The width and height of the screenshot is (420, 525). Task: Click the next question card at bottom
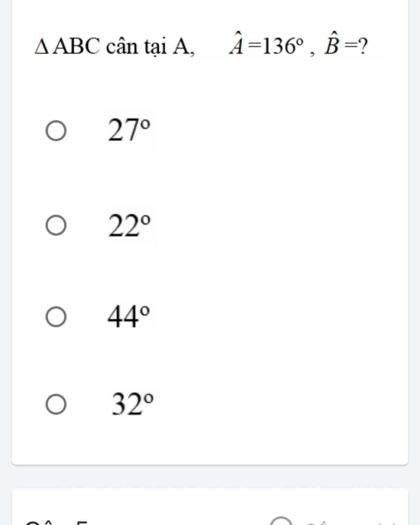[210, 507]
